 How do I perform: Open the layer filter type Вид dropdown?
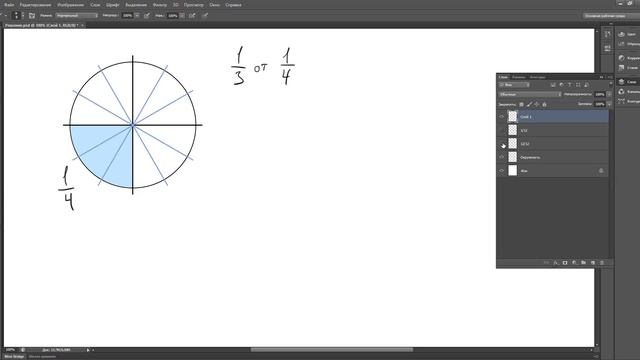click(x=514, y=85)
